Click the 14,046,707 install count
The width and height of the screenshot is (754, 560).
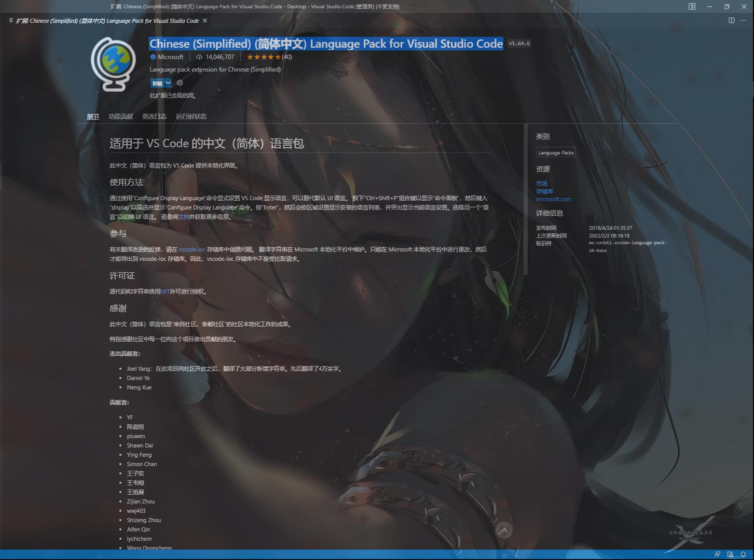220,57
